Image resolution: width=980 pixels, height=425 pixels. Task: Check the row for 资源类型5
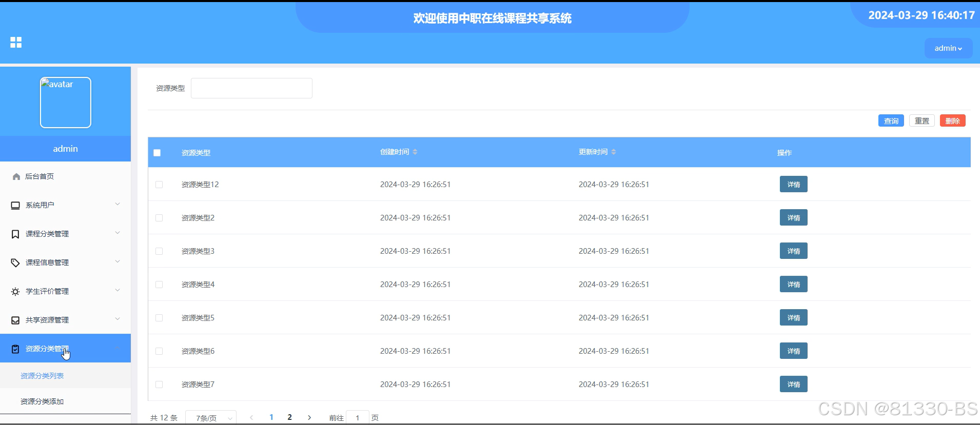[159, 318]
